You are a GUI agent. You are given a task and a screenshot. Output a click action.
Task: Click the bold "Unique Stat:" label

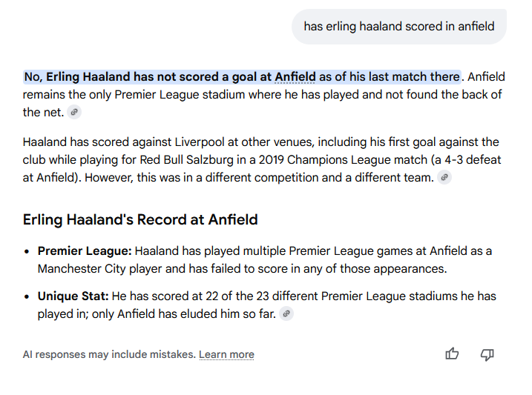(x=73, y=296)
